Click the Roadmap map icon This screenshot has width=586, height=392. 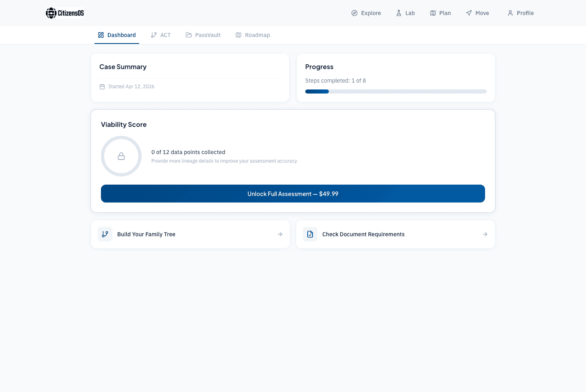tap(238, 35)
